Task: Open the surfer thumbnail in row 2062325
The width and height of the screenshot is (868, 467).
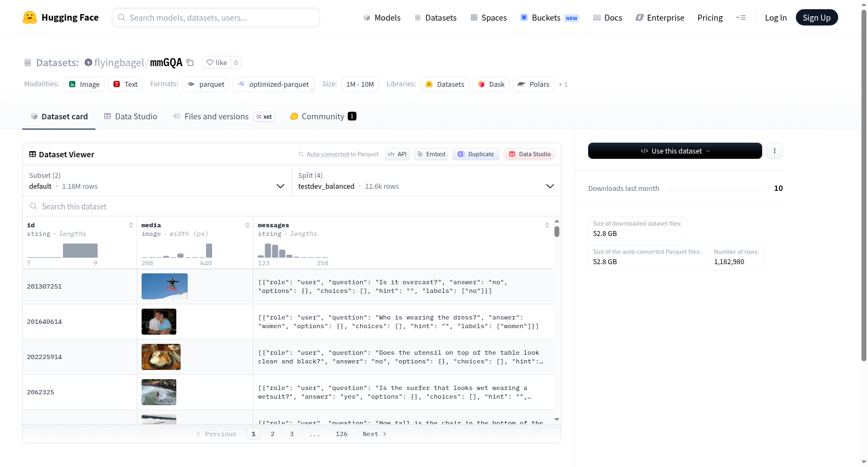Action: click(159, 392)
